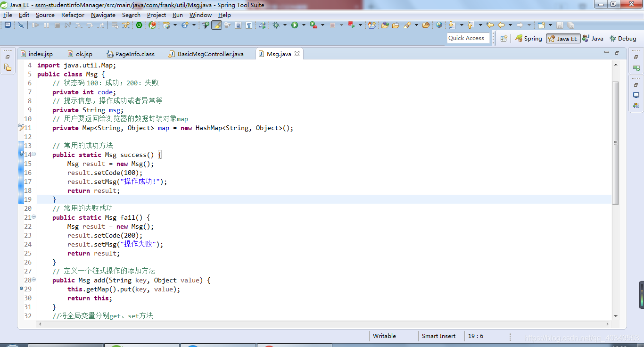Image resolution: width=644 pixels, height=347 pixels.
Task: Click line 25 'return result;' in fail()
Action: (94, 253)
